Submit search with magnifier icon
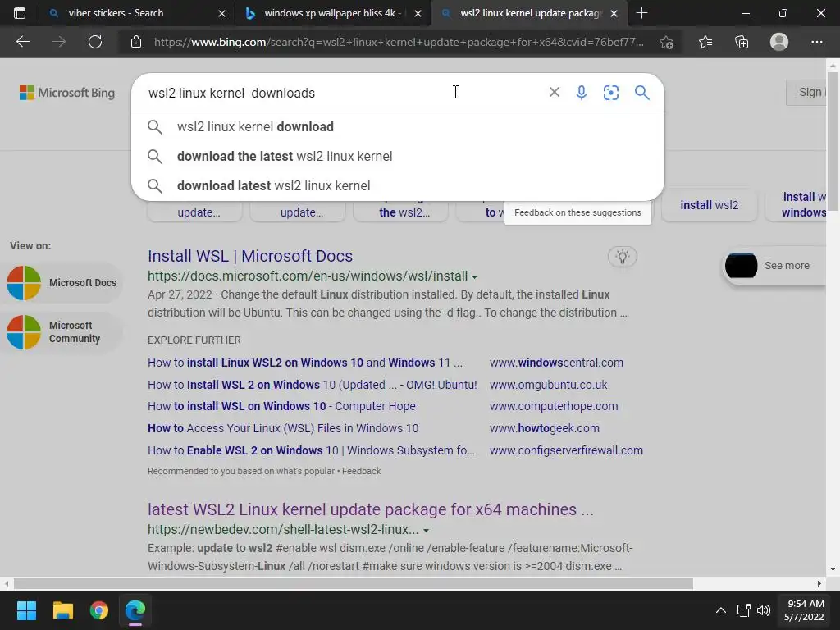Viewport: 840px width, 630px height. (641, 93)
